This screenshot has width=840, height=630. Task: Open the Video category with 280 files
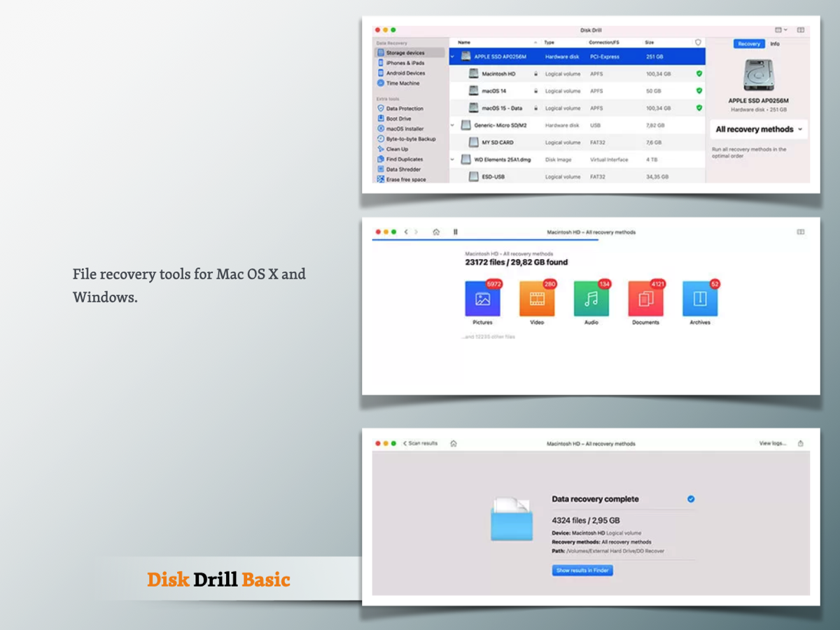(537, 300)
